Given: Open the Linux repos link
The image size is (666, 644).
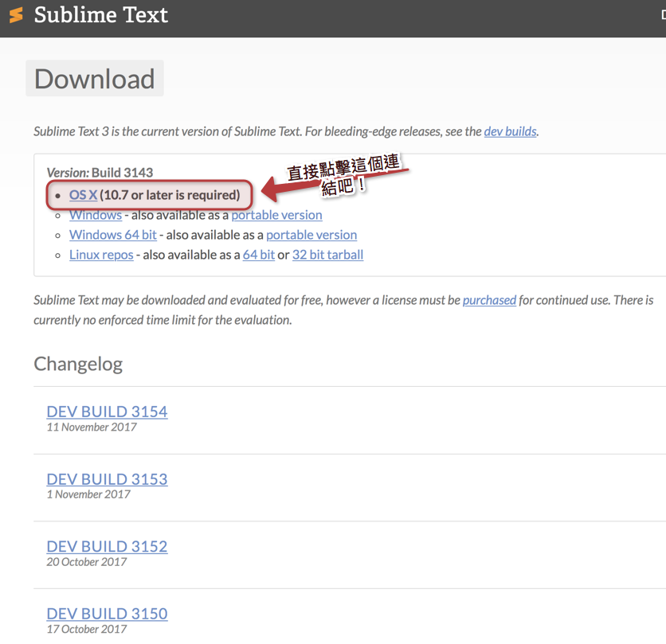Looking at the screenshot, I should [101, 255].
